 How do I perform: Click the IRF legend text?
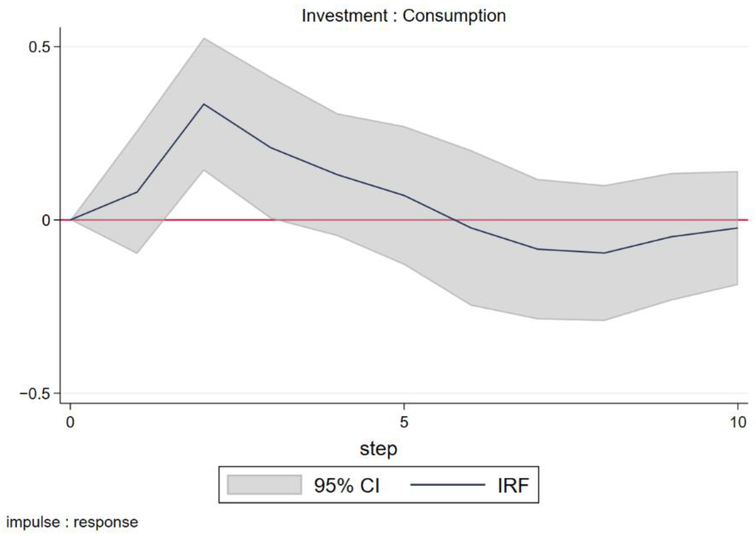[x=513, y=486]
